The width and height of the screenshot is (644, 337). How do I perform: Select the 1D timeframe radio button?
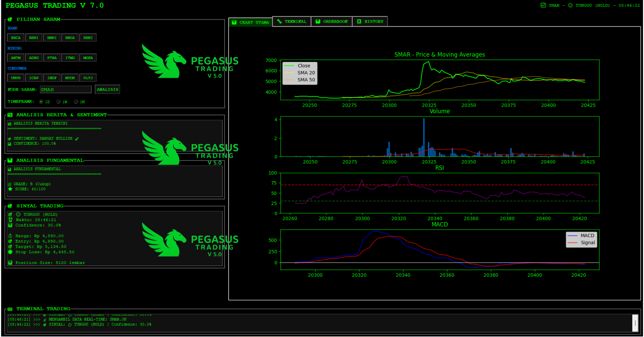pos(41,102)
